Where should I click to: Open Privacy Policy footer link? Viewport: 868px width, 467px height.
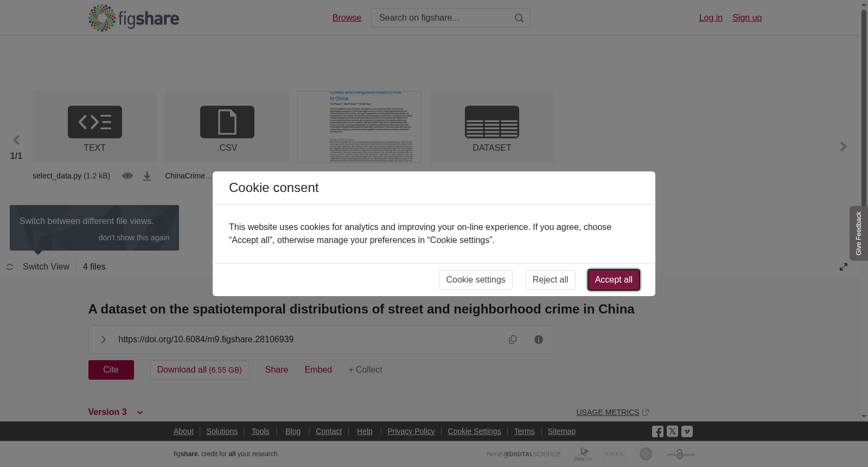[411, 431]
